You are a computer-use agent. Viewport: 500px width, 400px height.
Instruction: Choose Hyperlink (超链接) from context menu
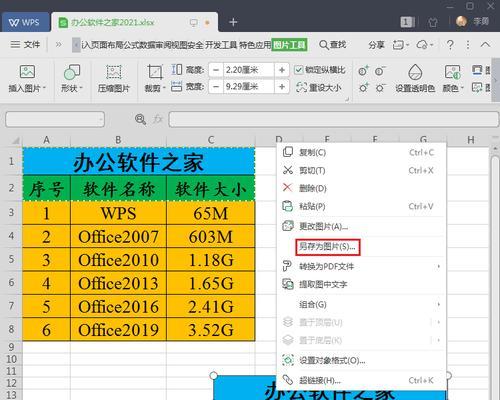click(x=362, y=380)
